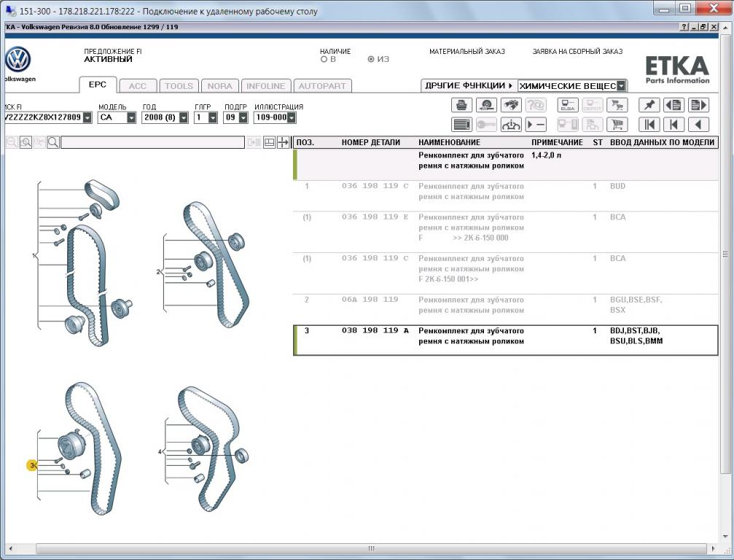Switch to the AUTOPART tab

point(322,86)
